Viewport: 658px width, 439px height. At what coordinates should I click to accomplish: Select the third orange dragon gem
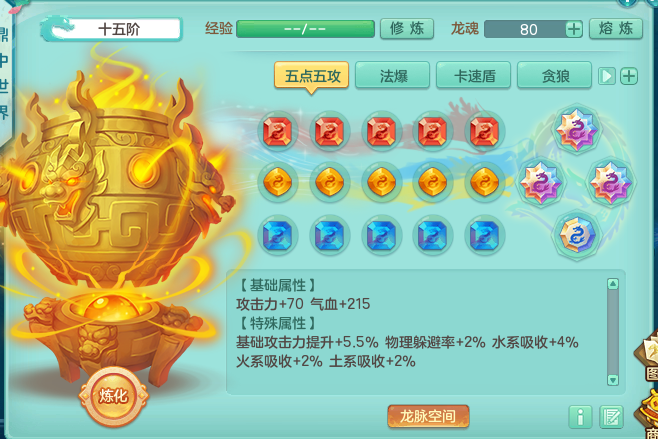(381, 183)
